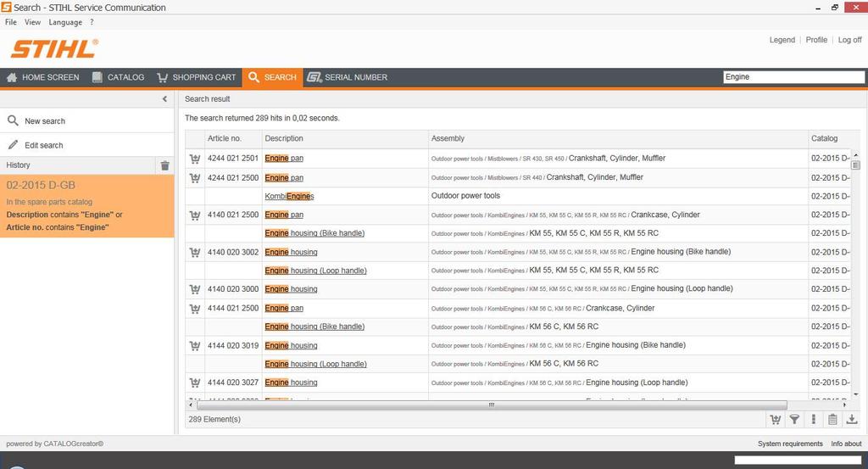Open the SHOPPING CART tab
The image size is (868, 469).
[x=197, y=77]
